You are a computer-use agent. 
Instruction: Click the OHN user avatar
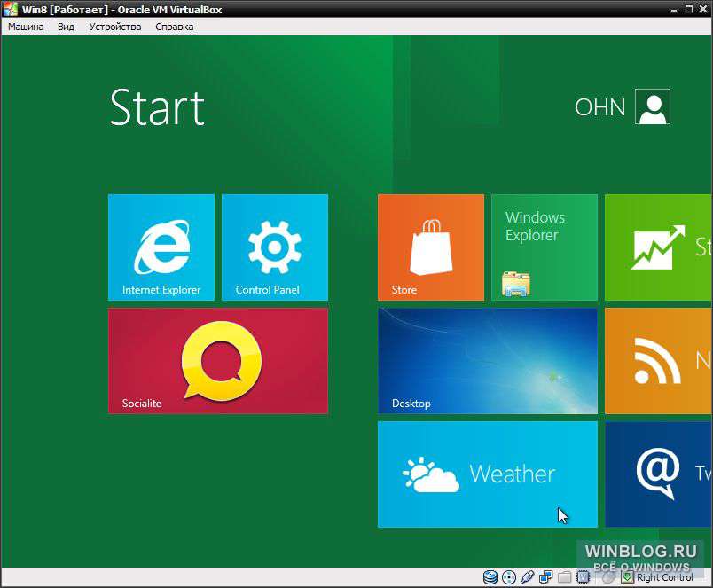653,106
